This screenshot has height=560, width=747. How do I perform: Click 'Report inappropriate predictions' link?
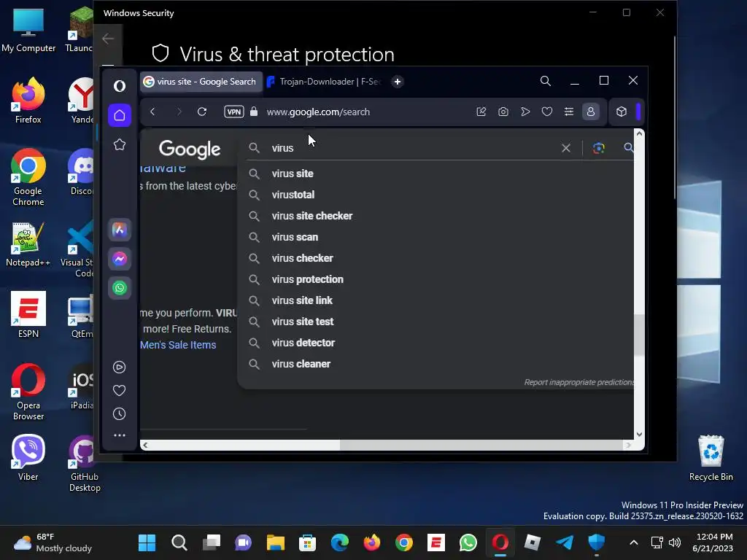(578, 382)
